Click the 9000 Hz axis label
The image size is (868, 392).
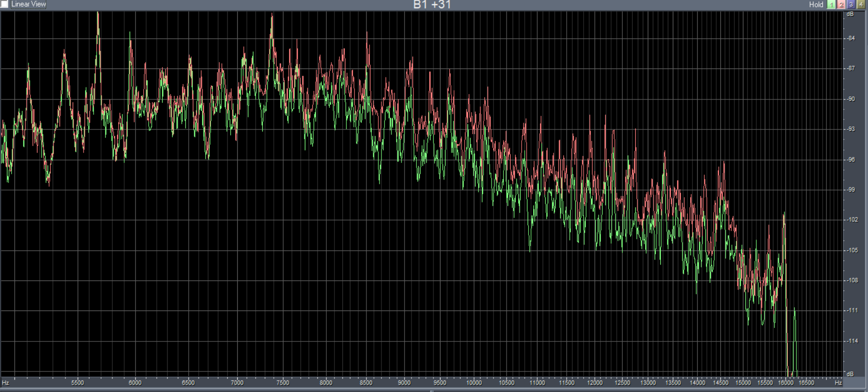pos(404,383)
